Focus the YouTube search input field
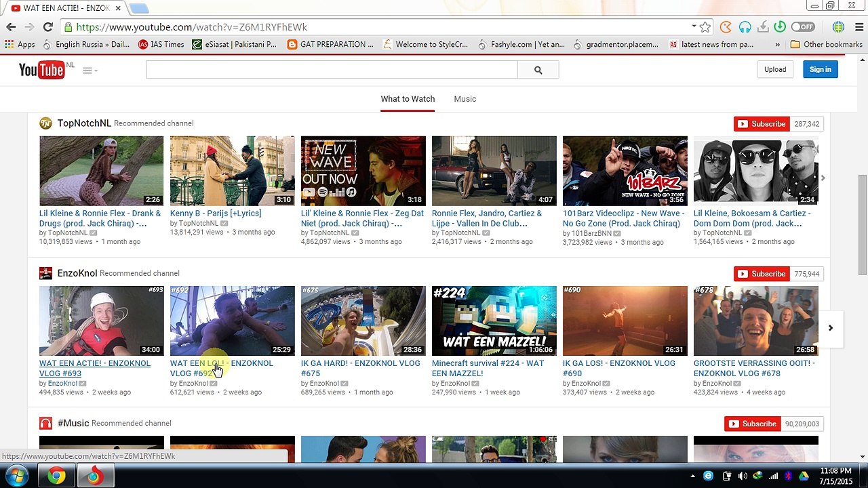Image resolution: width=868 pixels, height=488 pixels. pyautogui.click(x=332, y=70)
